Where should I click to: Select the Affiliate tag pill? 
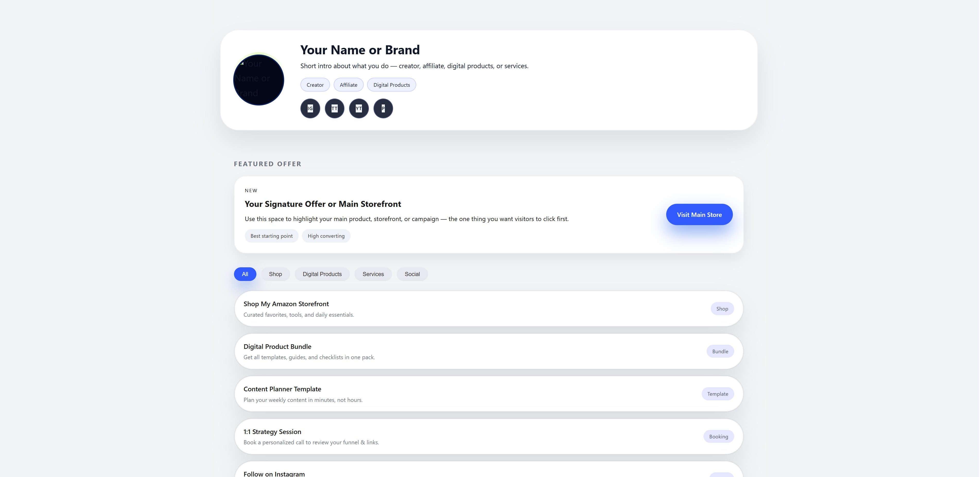pos(348,84)
